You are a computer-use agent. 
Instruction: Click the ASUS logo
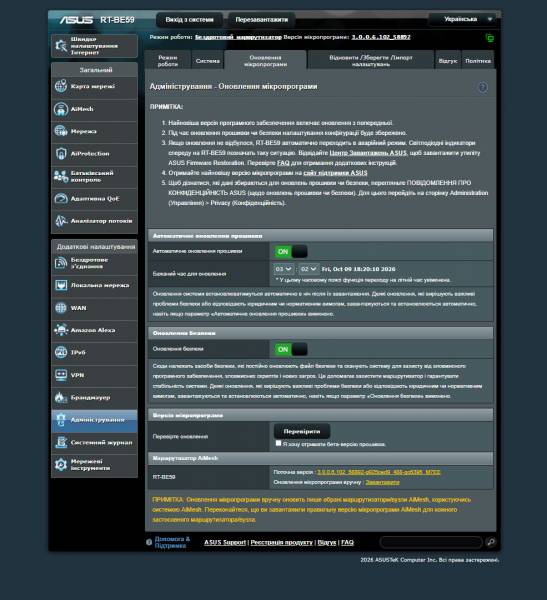click(76, 20)
